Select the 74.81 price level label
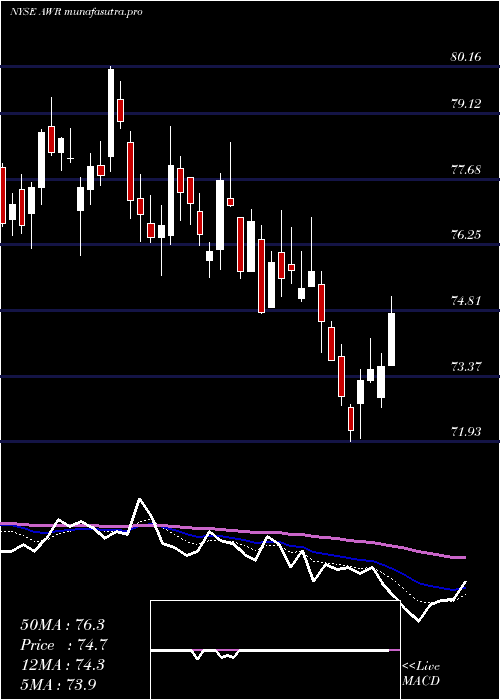Viewport: 500px width, 700px height. (x=467, y=301)
